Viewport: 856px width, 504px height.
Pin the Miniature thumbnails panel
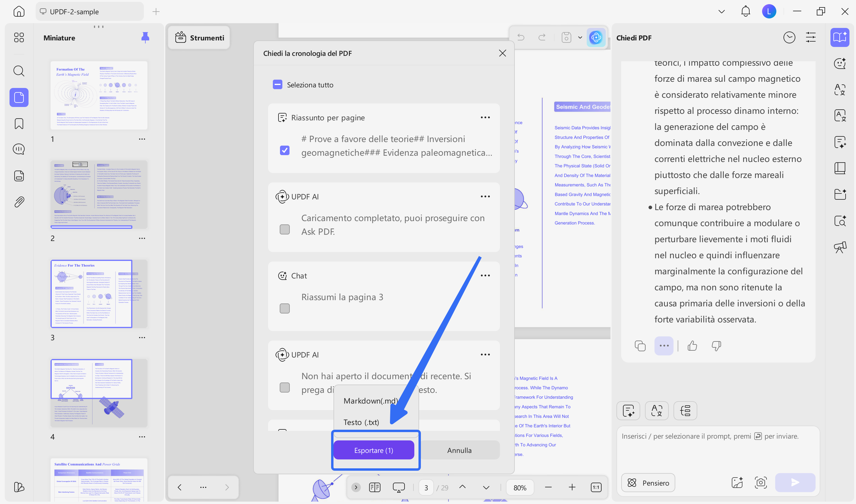(x=145, y=37)
